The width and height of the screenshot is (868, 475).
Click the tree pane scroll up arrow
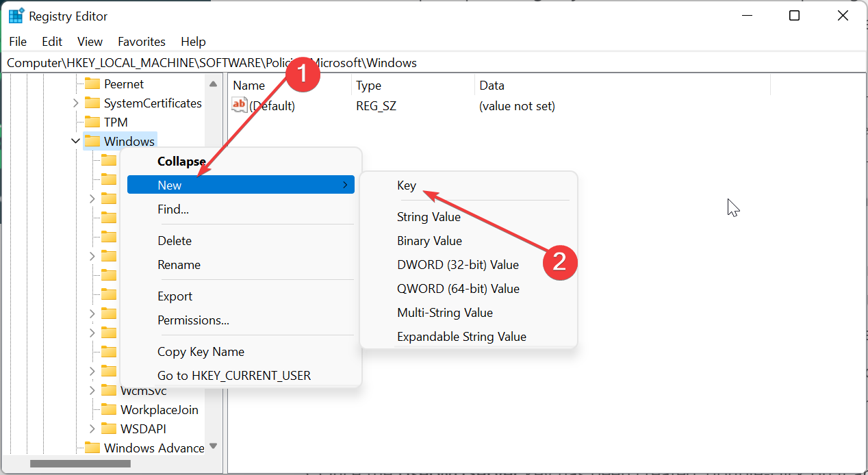tap(214, 84)
